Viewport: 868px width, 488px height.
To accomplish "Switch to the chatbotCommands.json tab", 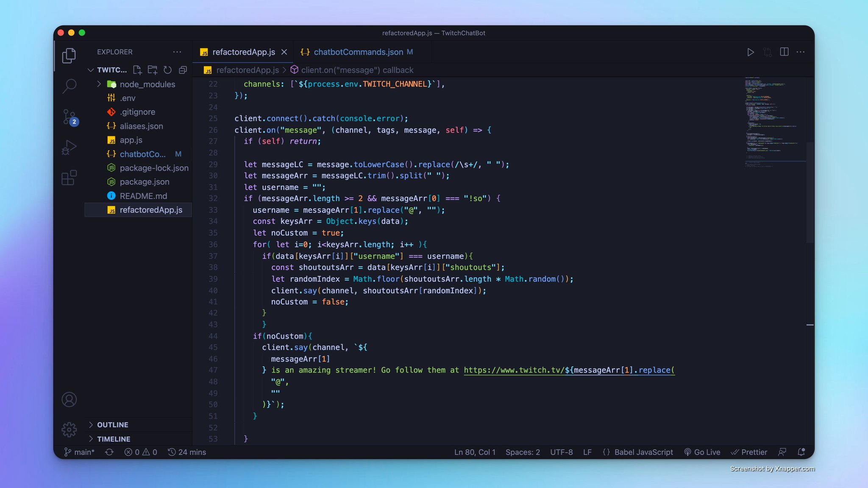I will click(x=358, y=52).
